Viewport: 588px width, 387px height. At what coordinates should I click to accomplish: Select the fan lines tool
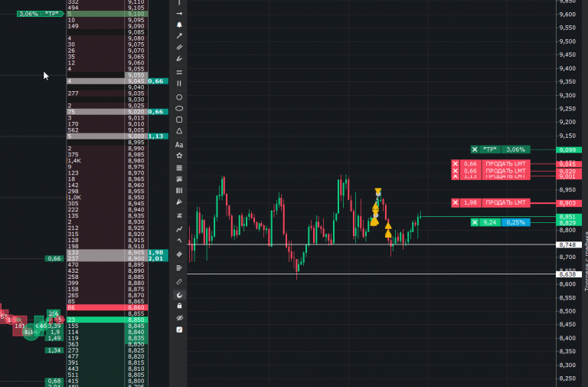coord(179,202)
